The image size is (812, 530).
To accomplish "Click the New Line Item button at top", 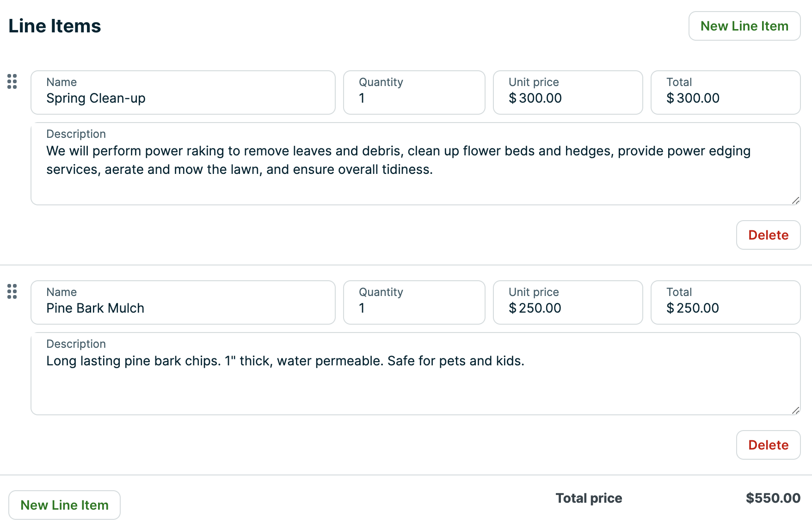I will 744,26.
